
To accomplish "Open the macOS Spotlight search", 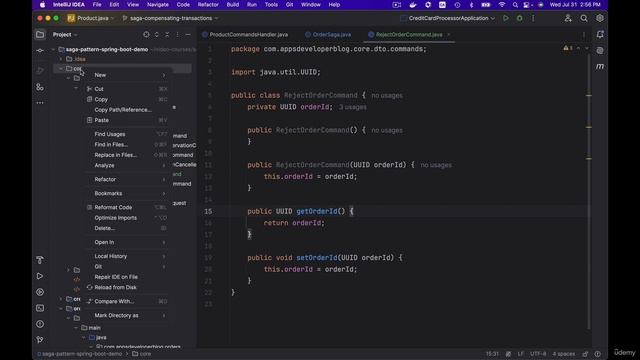I will (515, 5).
